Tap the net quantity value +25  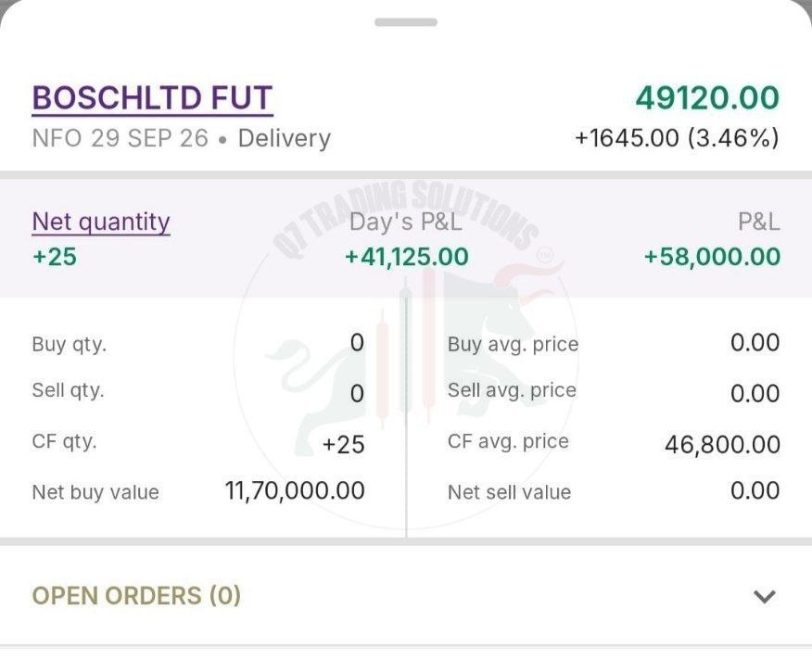point(55,257)
